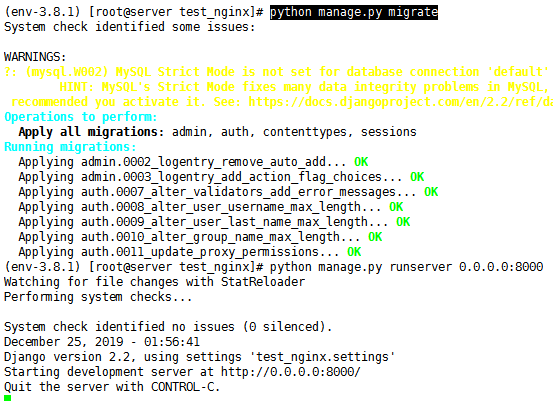
Task: Click OK after auth.0007_alter_validators_add_error_messages
Action: [431, 192]
